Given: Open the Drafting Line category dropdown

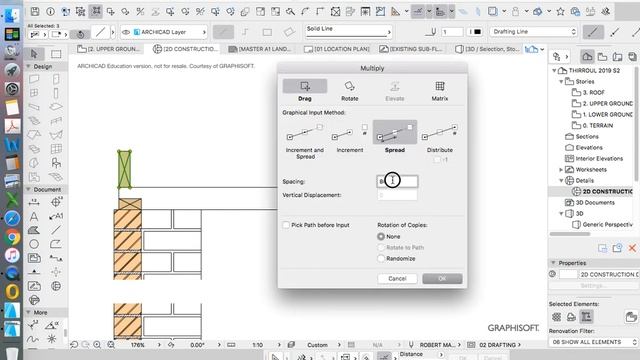Looking at the screenshot, I should click(x=533, y=31).
